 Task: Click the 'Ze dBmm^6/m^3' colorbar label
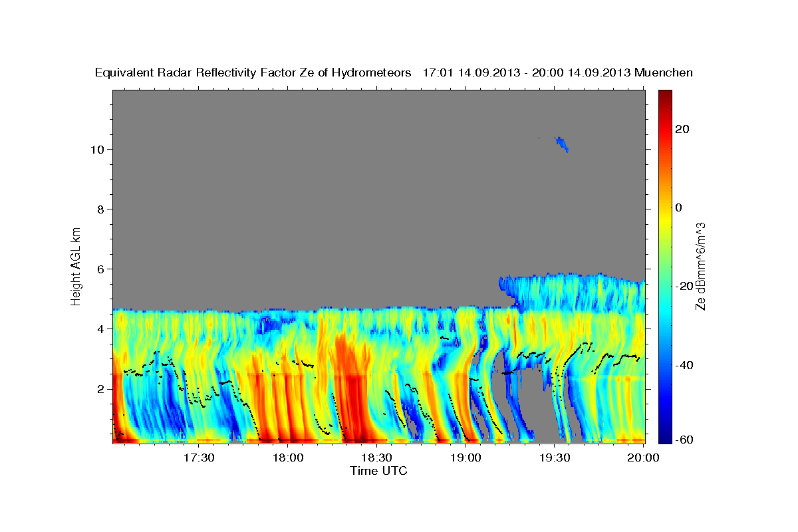[x=700, y=266]
